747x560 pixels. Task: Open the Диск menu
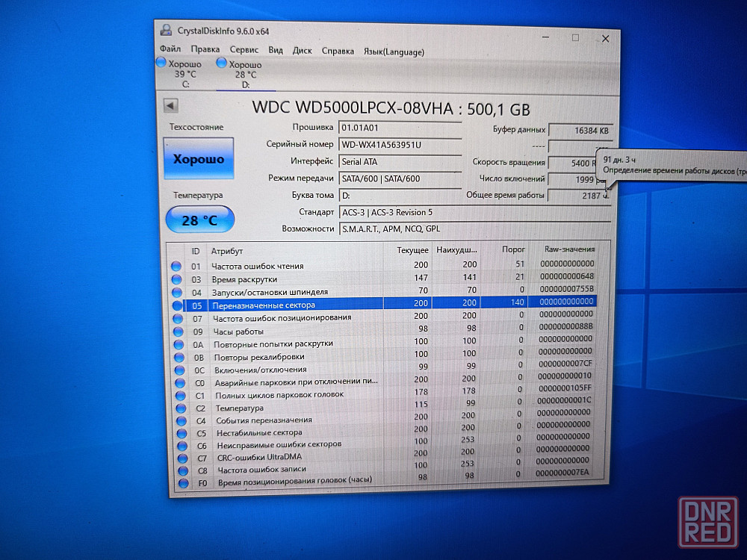tap(302, 51)
